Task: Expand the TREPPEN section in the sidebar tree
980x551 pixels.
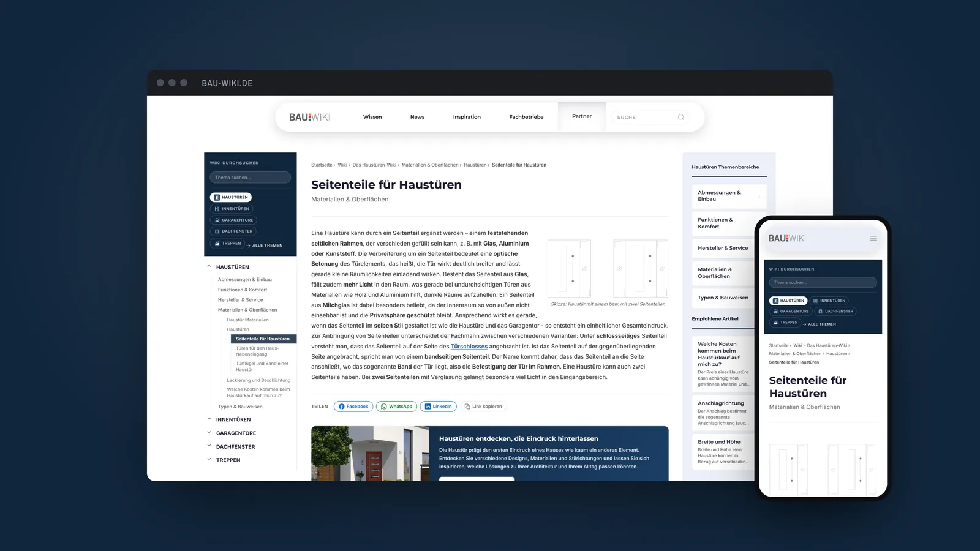Action: pos(209,460)
